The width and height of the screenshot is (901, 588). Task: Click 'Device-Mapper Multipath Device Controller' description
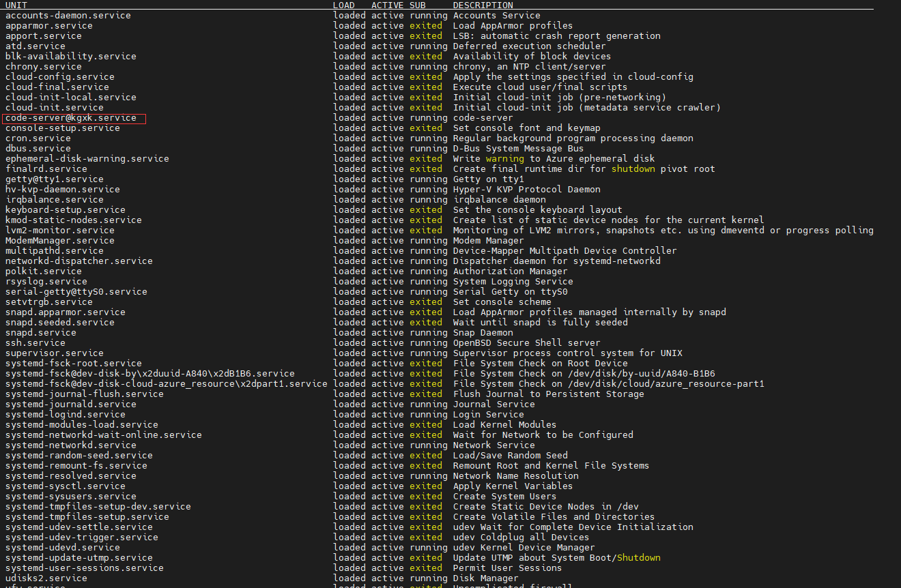tap(565, 251)
